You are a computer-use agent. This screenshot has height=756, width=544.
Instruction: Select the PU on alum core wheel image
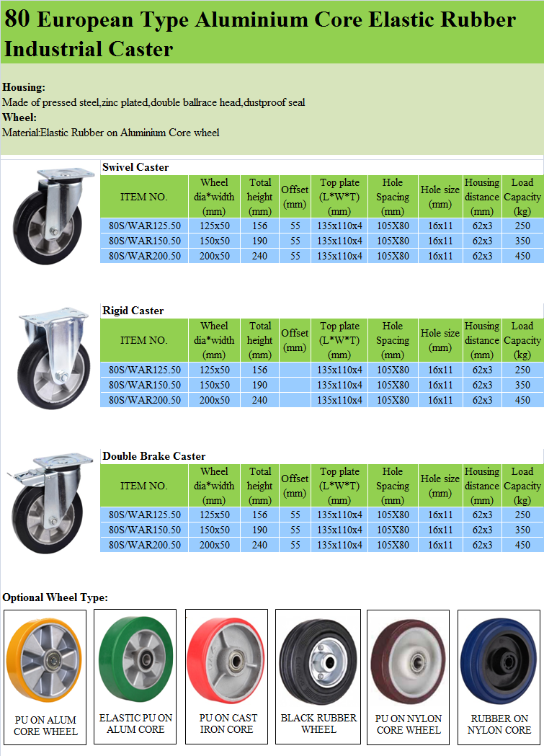pos(45,661)
